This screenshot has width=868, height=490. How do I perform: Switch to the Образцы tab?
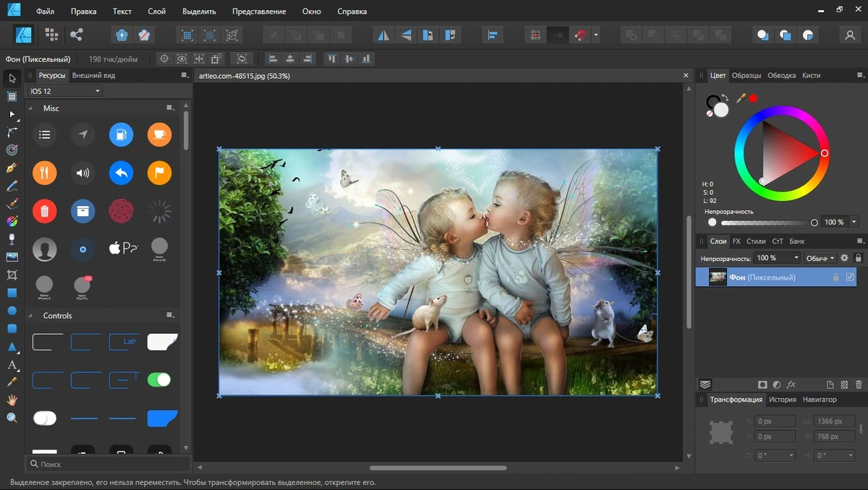[746, 75]
